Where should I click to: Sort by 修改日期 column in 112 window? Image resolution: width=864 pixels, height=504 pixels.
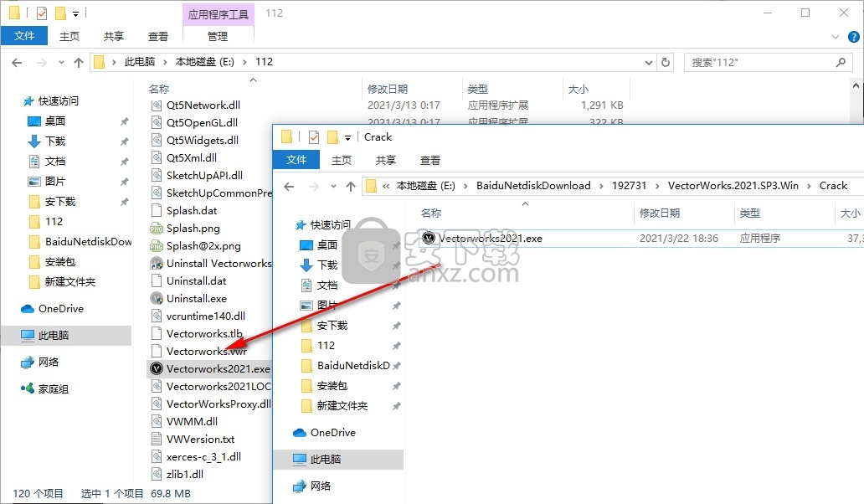point(388,89)
